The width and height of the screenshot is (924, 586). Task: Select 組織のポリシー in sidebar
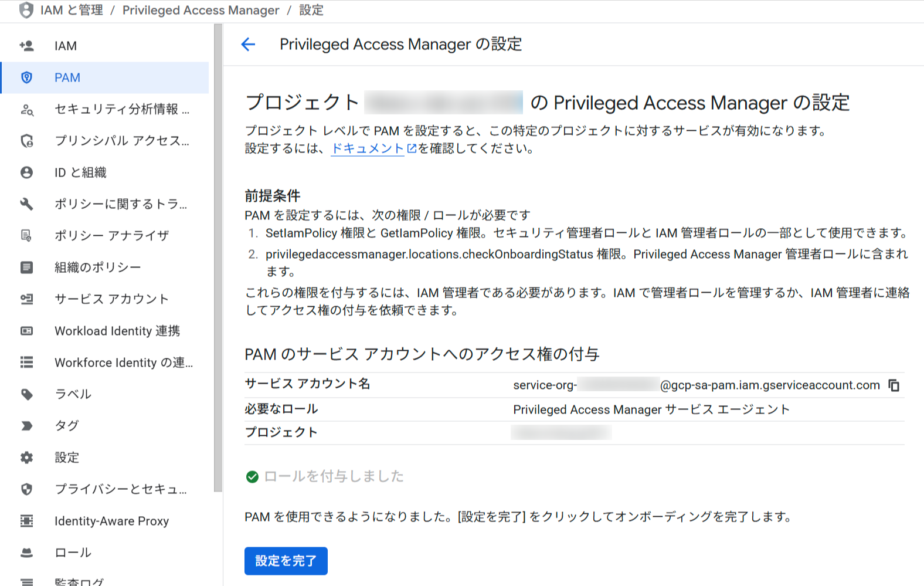click(x=97, y=267)
